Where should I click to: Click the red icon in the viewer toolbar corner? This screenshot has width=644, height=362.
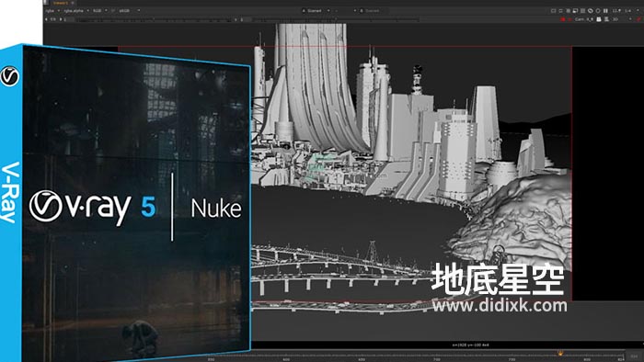pyautogui.click(x=638, y=19)
